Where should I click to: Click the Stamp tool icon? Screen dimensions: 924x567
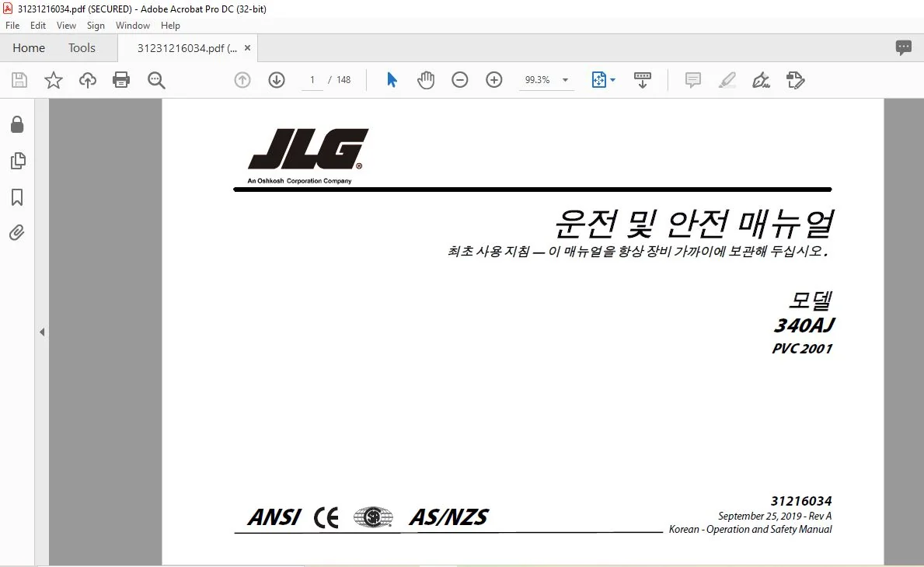(x=795, y=80)
